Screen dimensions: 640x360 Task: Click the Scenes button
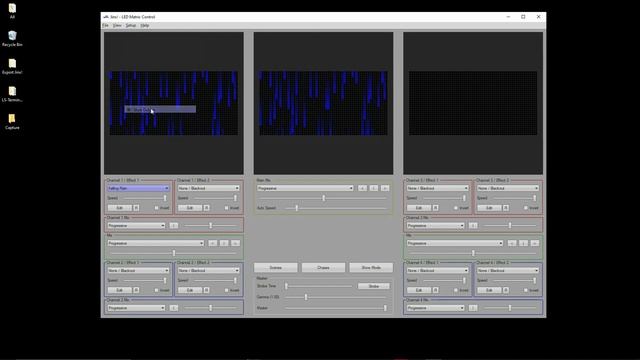276,268
